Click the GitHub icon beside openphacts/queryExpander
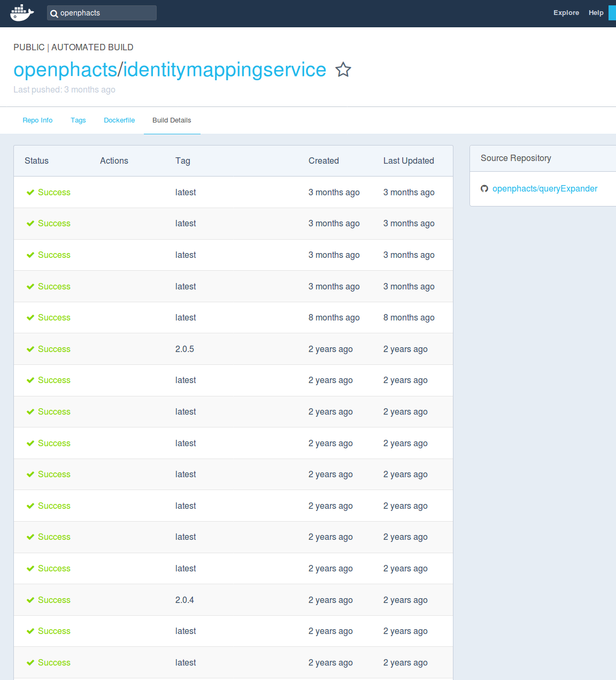Image resolution: width=616 pixels, height=680 pixels. (484, 188)
